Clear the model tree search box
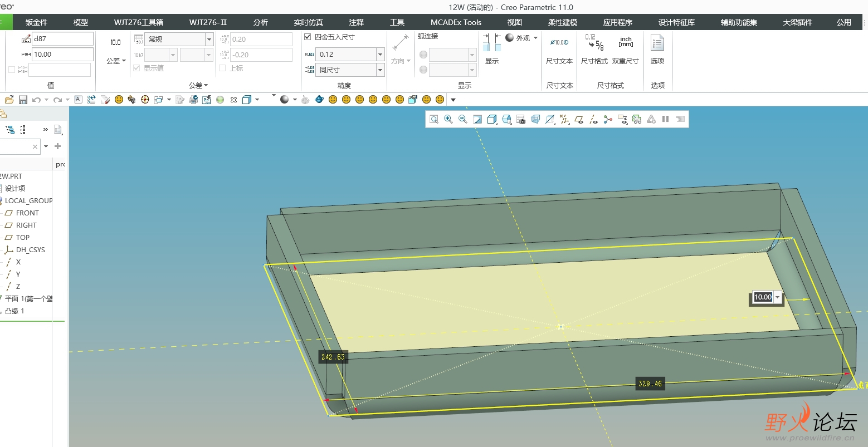 pos(35,147)
